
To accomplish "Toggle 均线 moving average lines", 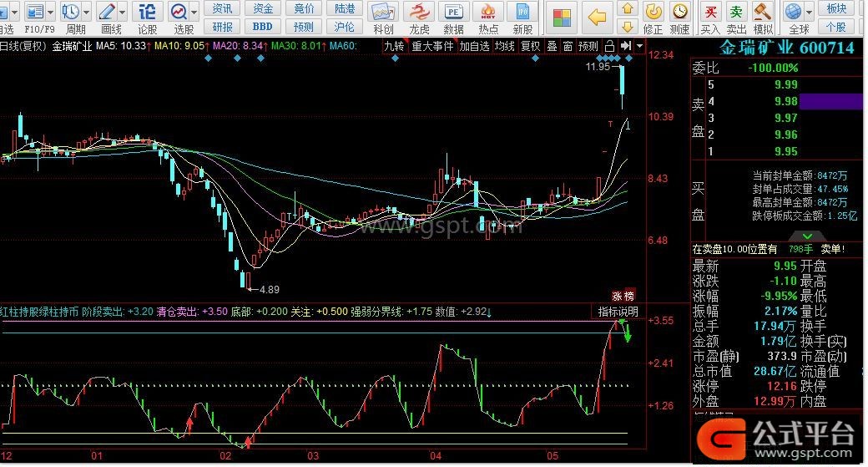I will point(504,46).
